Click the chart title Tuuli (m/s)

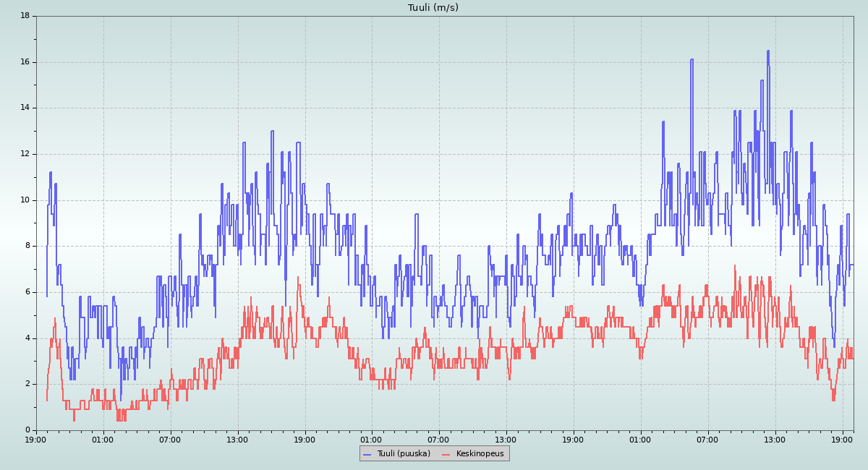(x=433, y=8)
